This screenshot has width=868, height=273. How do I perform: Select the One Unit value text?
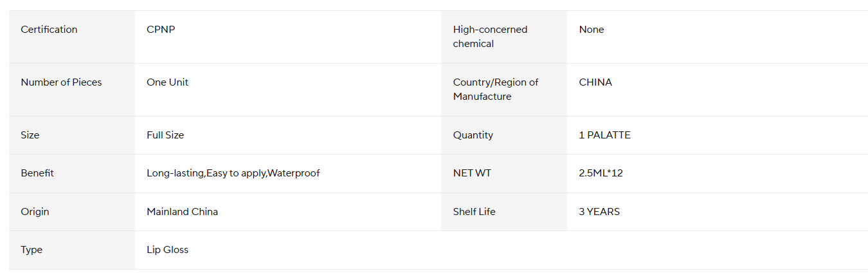click(167, 82)
